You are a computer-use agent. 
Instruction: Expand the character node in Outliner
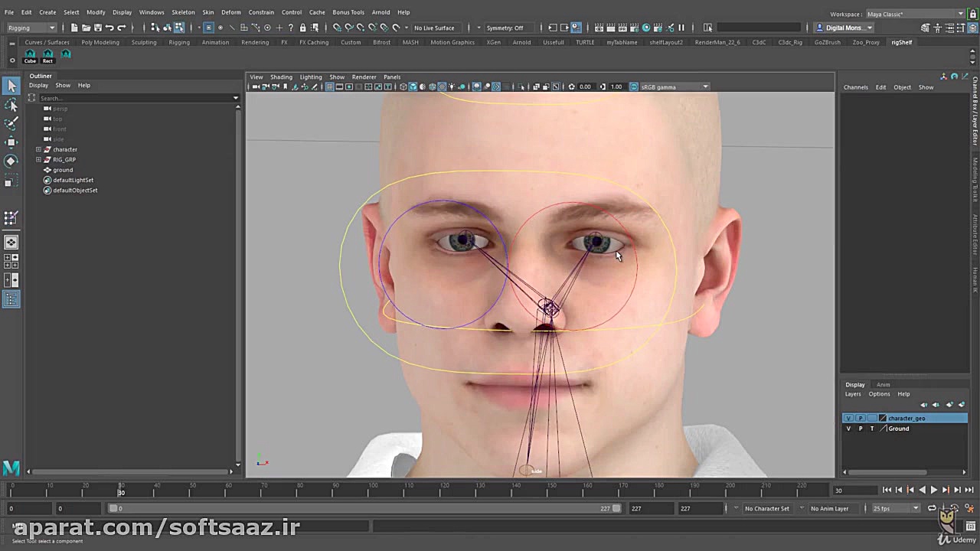38,149
